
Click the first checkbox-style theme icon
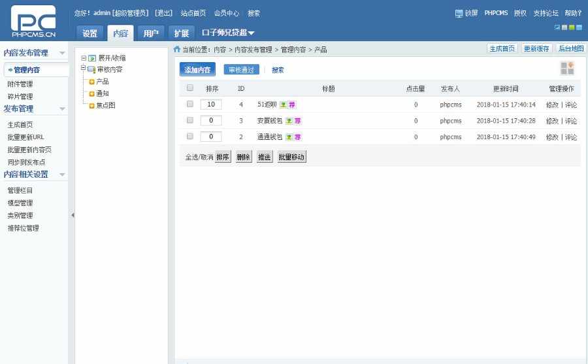tap(557, 27)
